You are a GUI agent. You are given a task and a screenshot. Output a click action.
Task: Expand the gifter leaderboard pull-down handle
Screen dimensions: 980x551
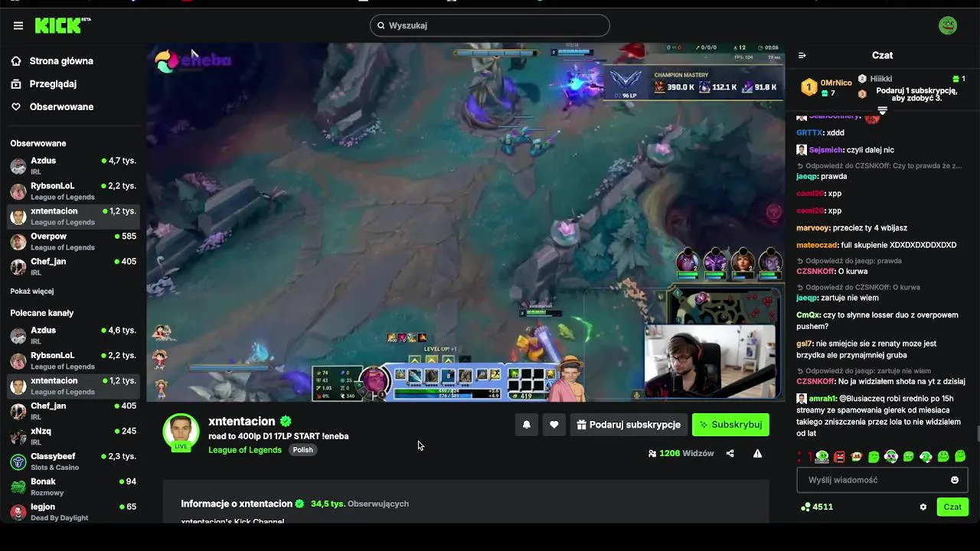pyautogui.click(x=882, y=110)
